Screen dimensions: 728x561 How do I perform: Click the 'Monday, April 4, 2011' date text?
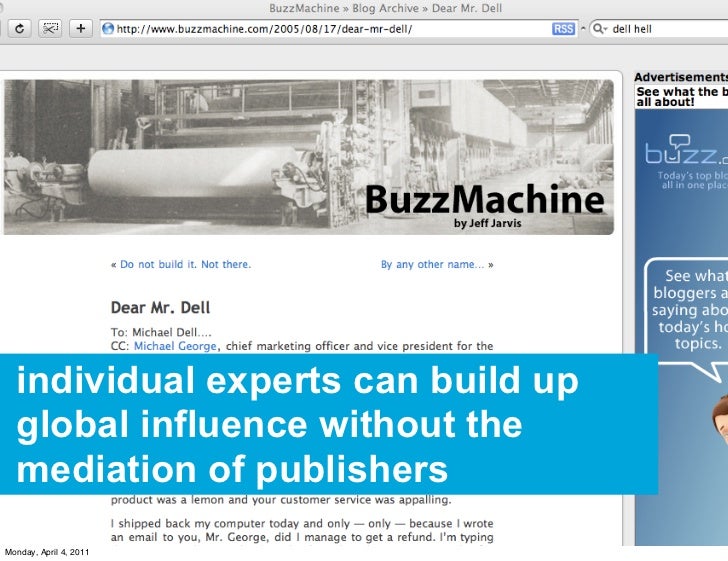[46, 552]
